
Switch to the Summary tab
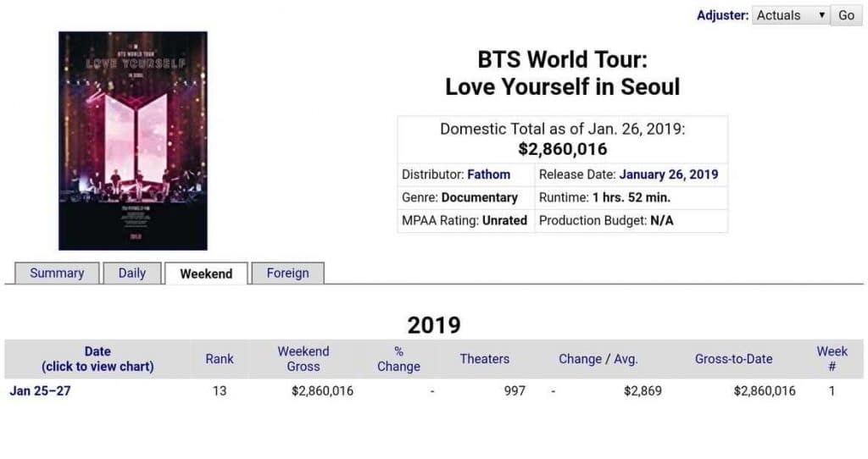click(x=57, y=274)
